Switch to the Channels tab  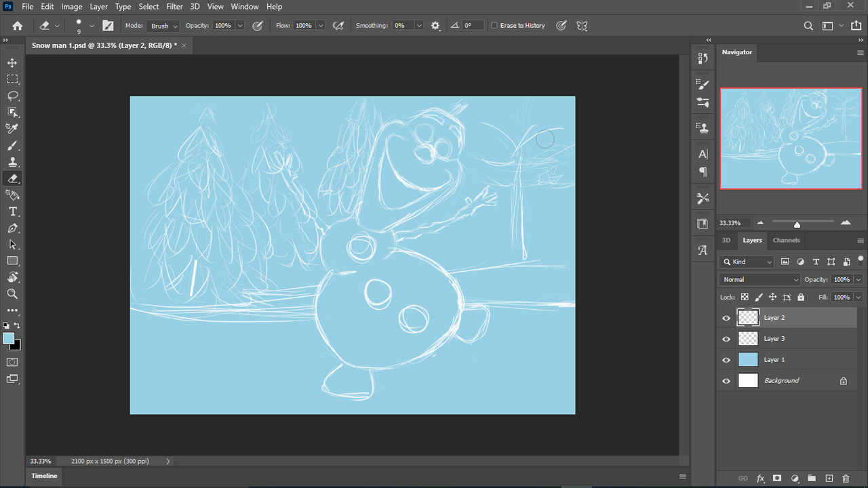tap(787, 240)
